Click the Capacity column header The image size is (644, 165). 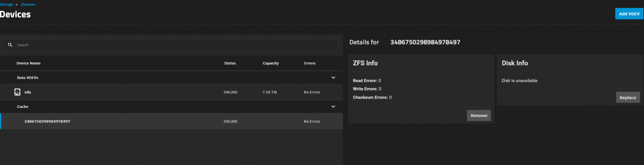271,63
